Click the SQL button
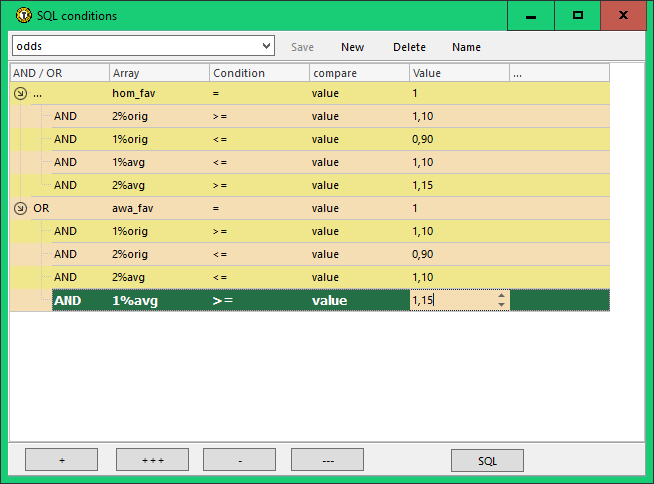This screenshot has height=484, width=654. (487, 460)
